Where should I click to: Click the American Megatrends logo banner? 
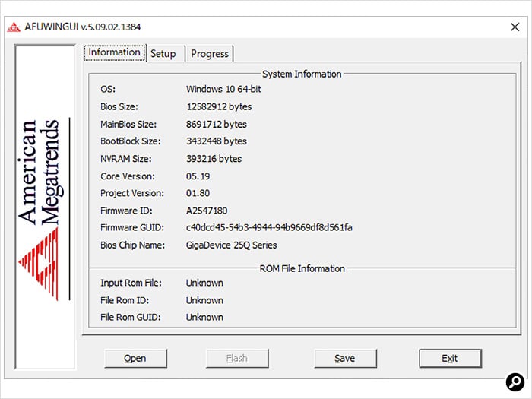coord(45,207)
